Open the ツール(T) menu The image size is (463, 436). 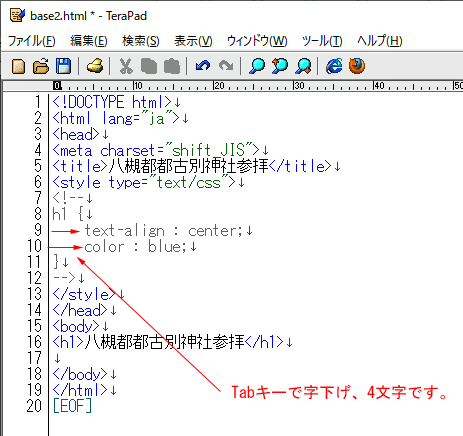[x=322, y=41]
